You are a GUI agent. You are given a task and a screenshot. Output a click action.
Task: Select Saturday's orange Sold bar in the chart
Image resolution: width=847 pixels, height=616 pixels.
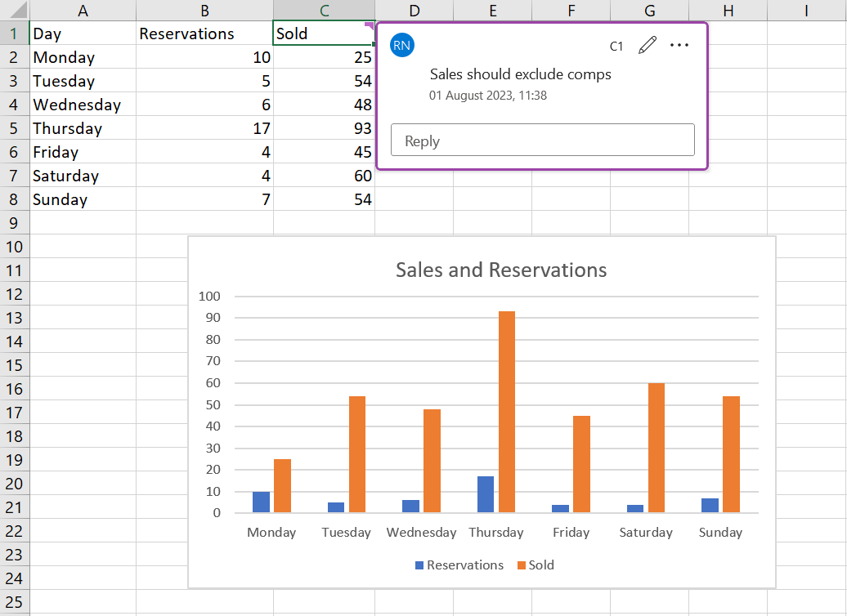(x=657, y=448)
